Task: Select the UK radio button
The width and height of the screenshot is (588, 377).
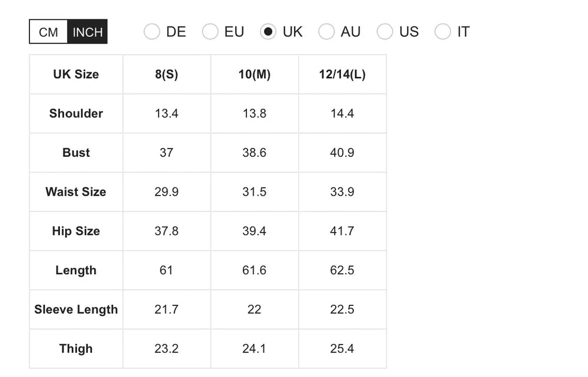Action: pyautogui.click(x=268, y=32)
